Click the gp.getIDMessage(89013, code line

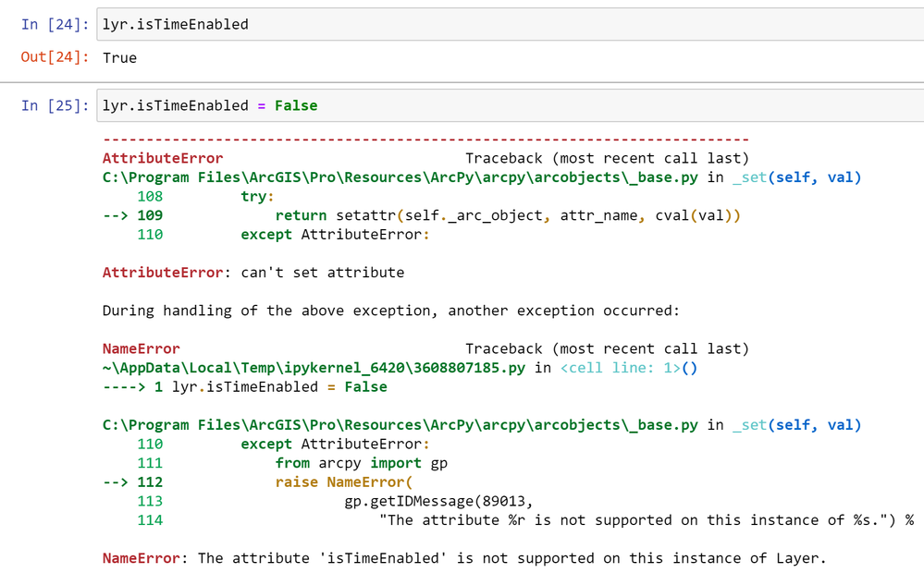[x=439, y=501]
